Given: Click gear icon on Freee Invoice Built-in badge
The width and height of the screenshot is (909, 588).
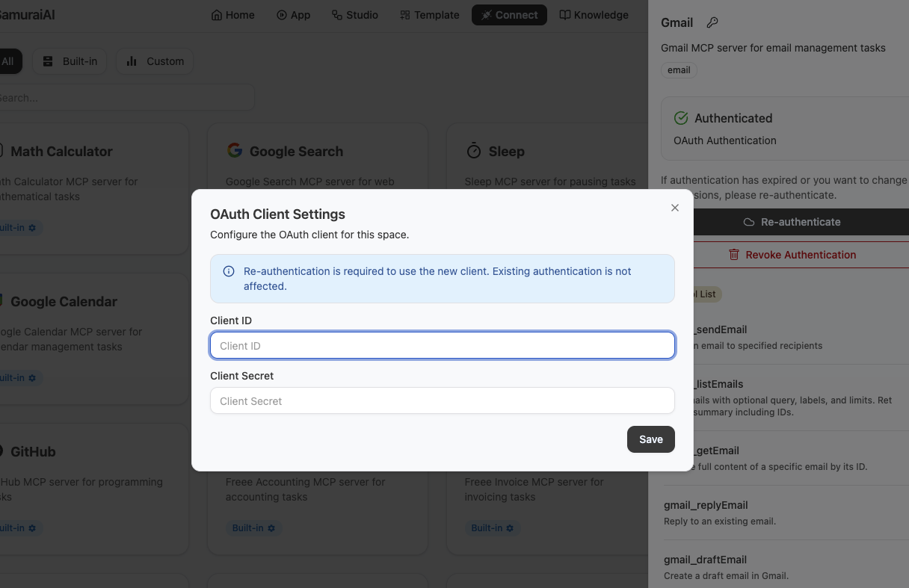Looking at the screenshot, I should click(x=510, y=528).
